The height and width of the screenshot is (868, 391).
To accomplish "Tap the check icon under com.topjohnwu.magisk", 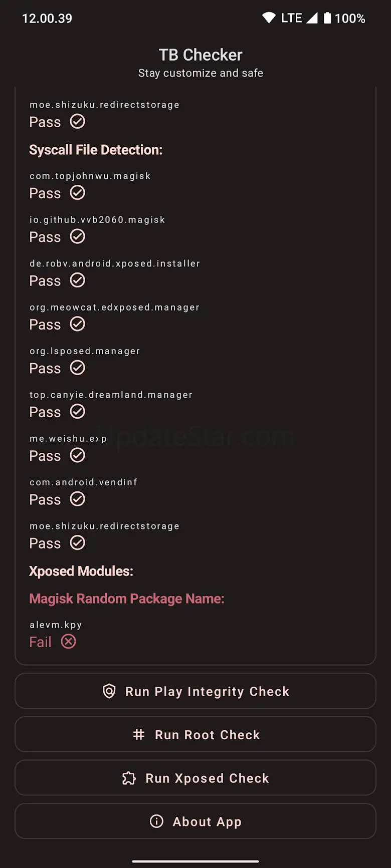I will coord(78,193).
